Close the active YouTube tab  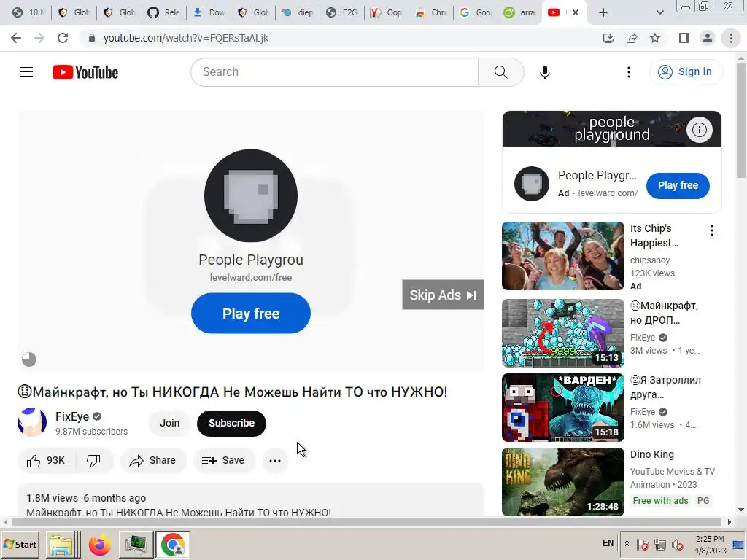(x=576, y=12)
